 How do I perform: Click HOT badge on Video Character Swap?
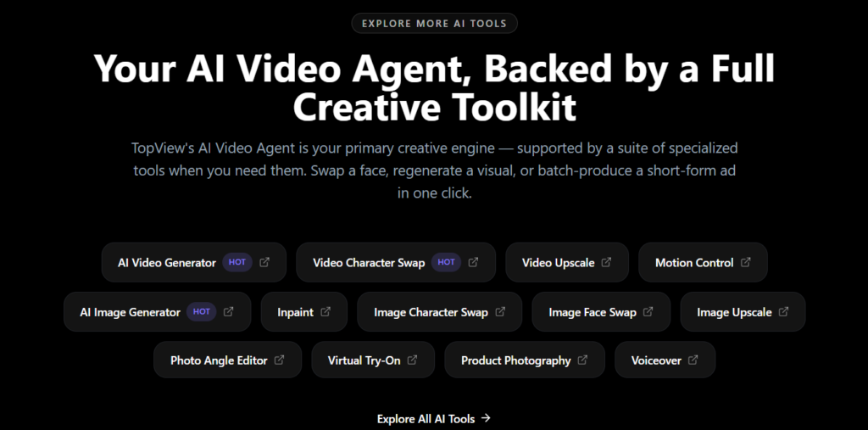[446, 262]
